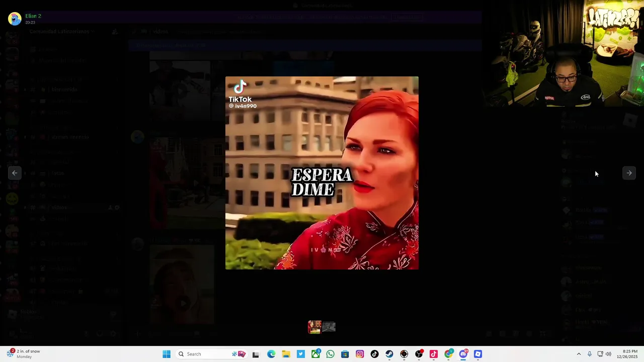Open File Explorer from the taskbar
Image resolution: width=644 pixels, height=362 pixels.
click(286, 354)
